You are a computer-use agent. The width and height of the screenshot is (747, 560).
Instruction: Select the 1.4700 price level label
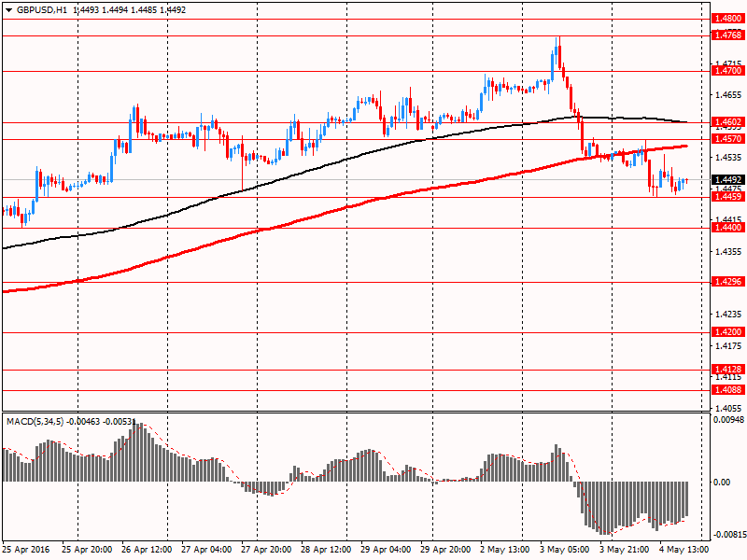point(727,71)
